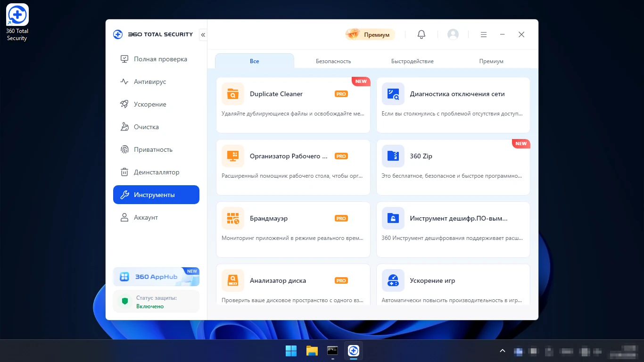Viewport: 644px width, 362px height.
Task: Click the PRO badge on Duplicate Cleaner
Action: pos(341,94)
